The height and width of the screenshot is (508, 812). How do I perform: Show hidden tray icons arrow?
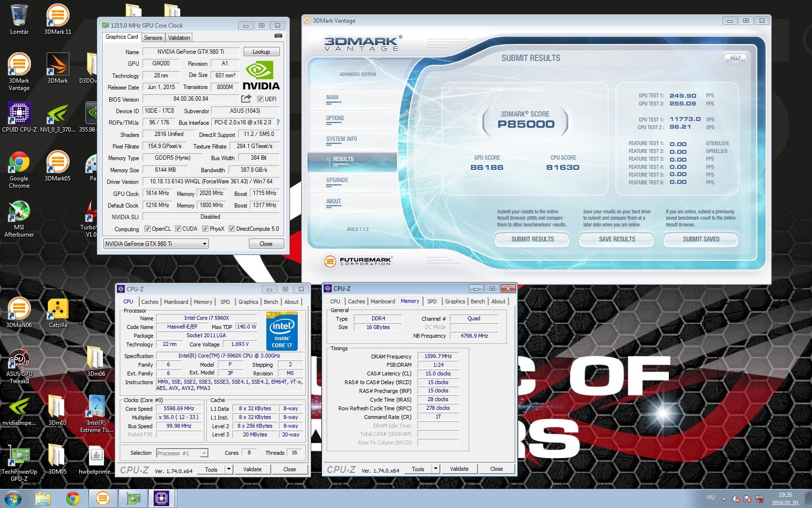tap(724, 499)
